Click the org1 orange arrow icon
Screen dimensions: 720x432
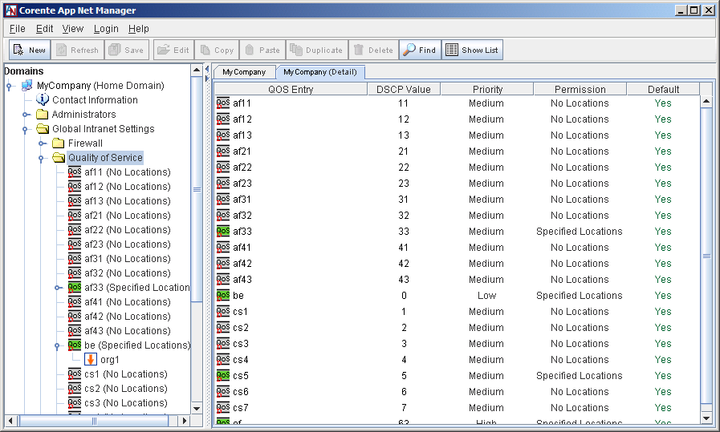(90, 359)
